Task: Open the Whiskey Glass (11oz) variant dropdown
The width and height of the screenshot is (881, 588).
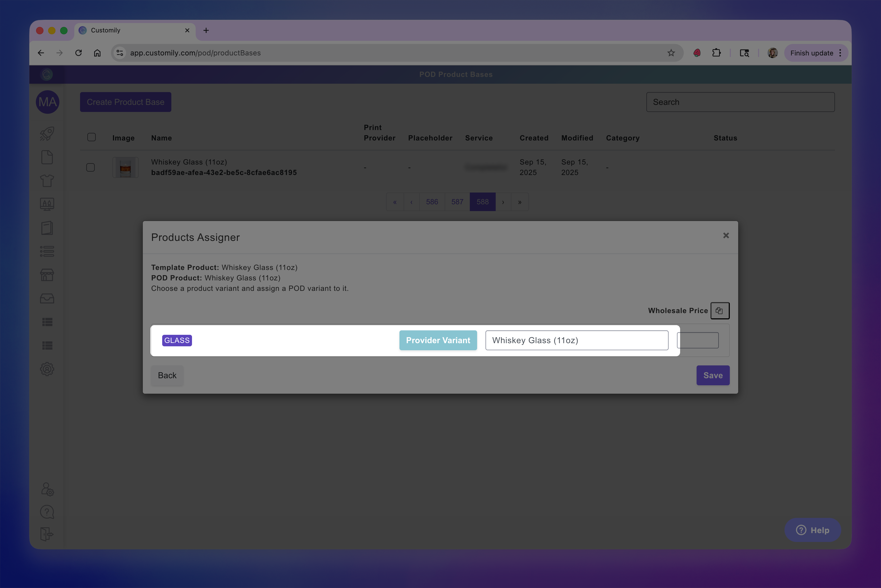Action: [x=577, y=340]
